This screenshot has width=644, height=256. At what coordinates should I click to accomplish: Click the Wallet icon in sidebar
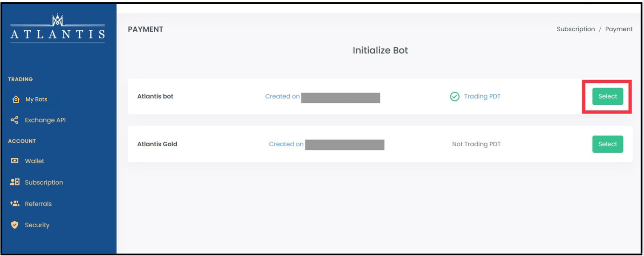(x=15, y=161)
